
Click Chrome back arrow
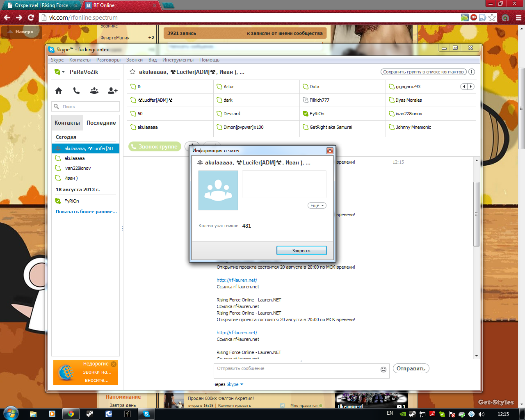pos(7,18)
